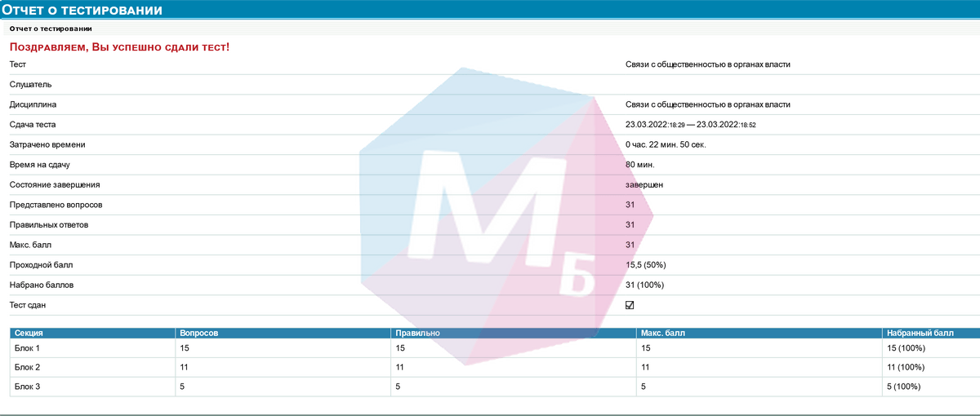Viewport: 980px width, 416px height.
Task: Click the '11 (100%)' score in Блок 2
Action: [x=906, y=368]
